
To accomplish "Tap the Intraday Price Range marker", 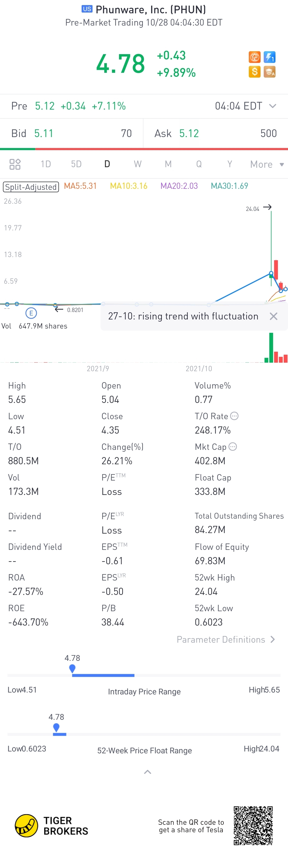I will [72, 669].
